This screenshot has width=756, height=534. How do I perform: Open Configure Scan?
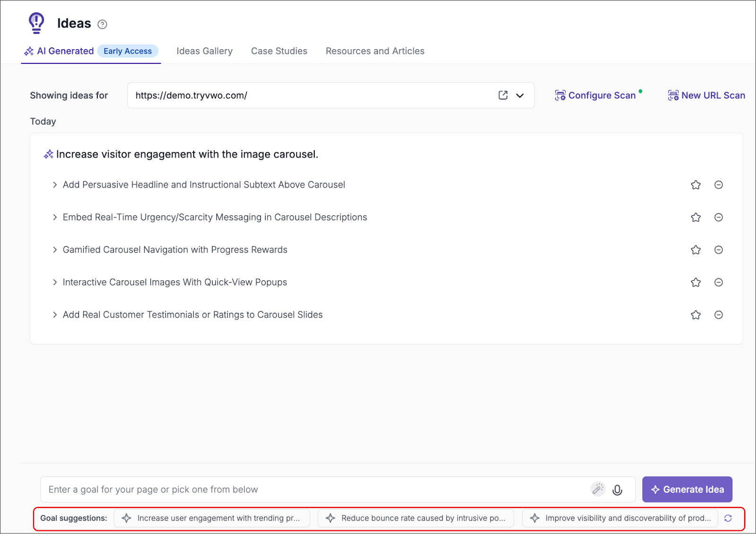pos(595,95)
